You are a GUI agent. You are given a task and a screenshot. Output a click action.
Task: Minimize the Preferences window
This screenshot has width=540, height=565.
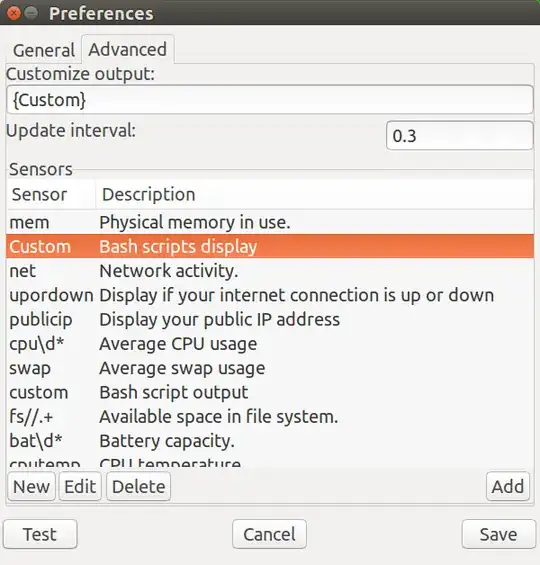(31, 14)
